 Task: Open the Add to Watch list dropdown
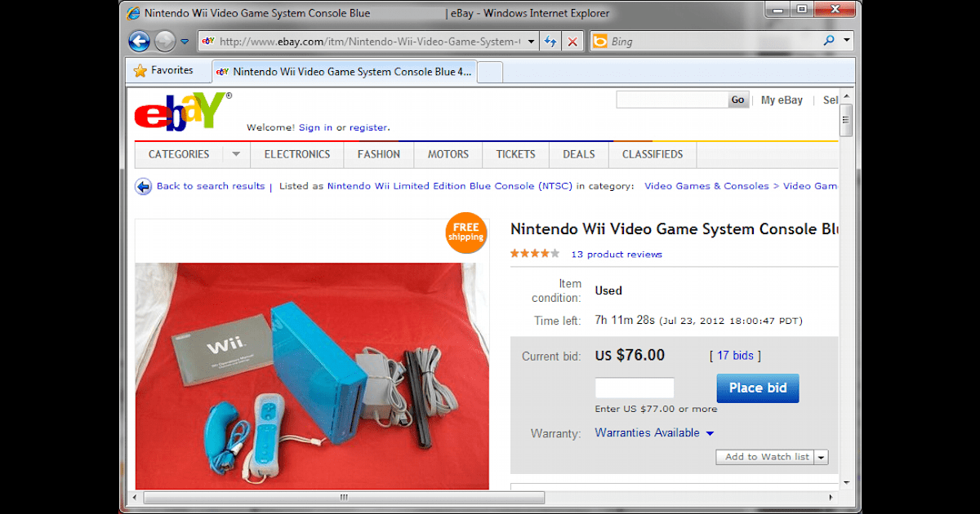(822, 457)
